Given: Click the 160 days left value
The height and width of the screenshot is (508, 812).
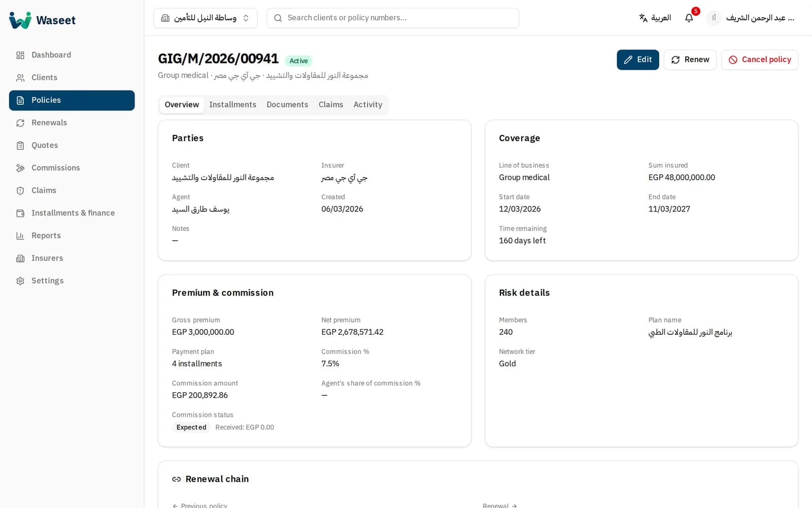Looking at the screenshot, I should click(x=522, y=241).
